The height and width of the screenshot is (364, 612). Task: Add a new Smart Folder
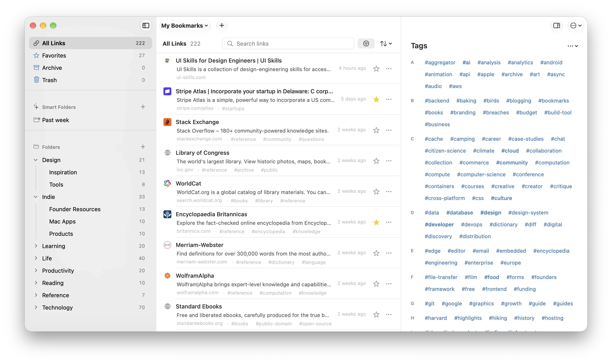tap(143, 107)
